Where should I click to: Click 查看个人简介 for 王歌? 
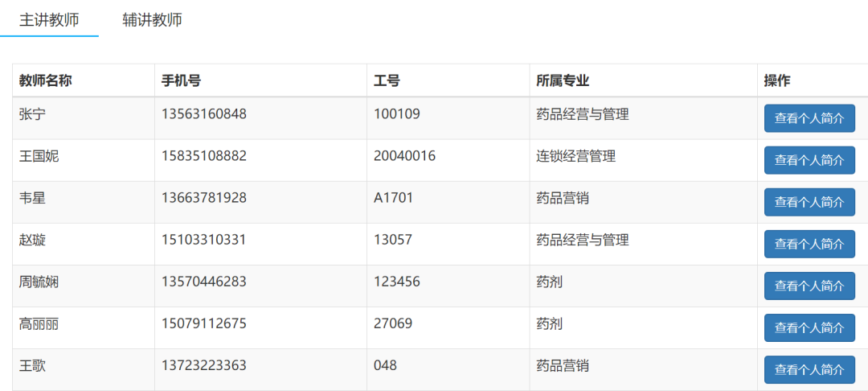(x=809, y=370)
